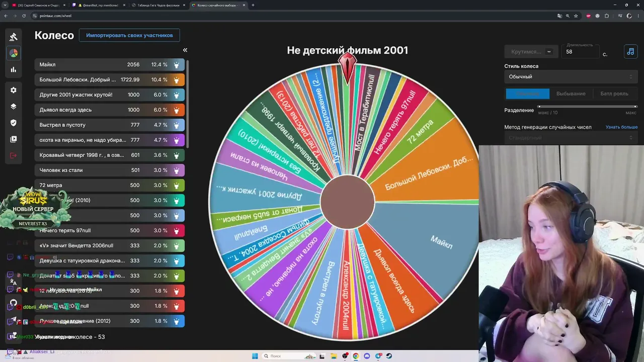Click crown icon on Девушка с татуировкой row
The image size is (644, 362).
(x=177, y=260)
